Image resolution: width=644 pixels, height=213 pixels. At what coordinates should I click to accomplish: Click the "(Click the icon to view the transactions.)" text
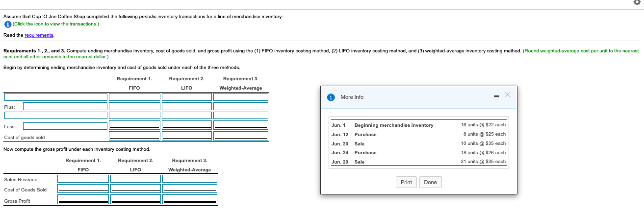(56, 24)
